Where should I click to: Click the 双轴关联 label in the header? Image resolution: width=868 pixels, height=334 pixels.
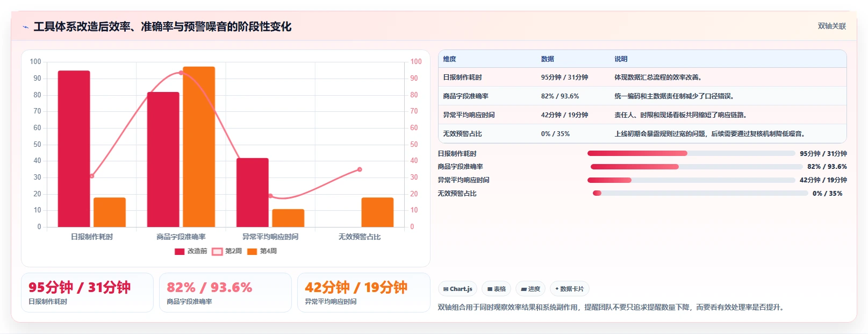[831, 26]
